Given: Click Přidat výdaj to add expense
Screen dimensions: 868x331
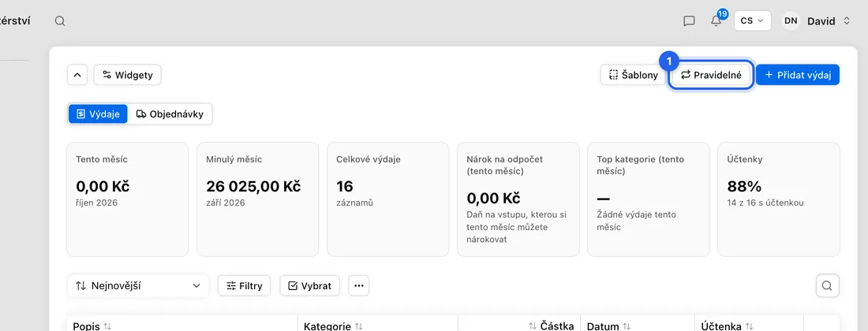Looking at the screenshot, I should click(x=798, y=75).
